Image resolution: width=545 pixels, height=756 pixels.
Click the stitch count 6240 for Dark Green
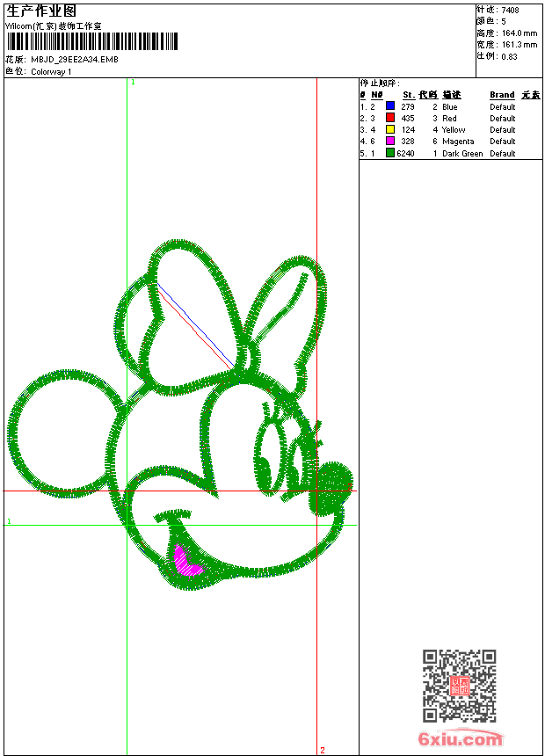pos(405,153)
